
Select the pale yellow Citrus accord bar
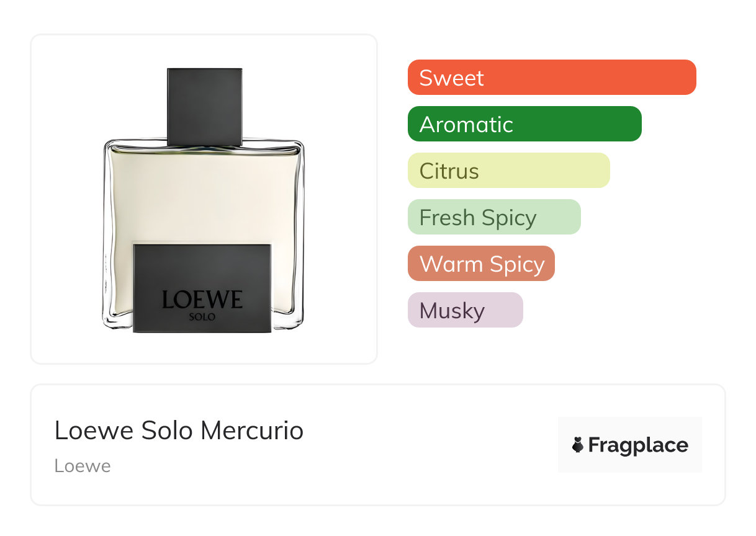point(509,171)
